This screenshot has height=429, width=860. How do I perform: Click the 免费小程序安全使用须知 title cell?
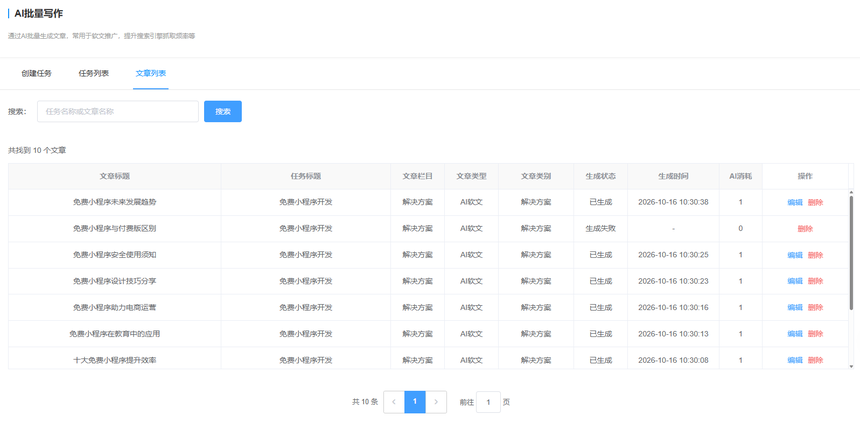(x=115, y=255)
